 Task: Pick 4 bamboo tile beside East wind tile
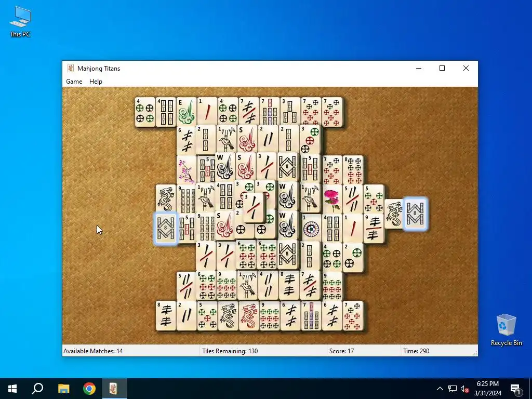click(x=166, y=112)
